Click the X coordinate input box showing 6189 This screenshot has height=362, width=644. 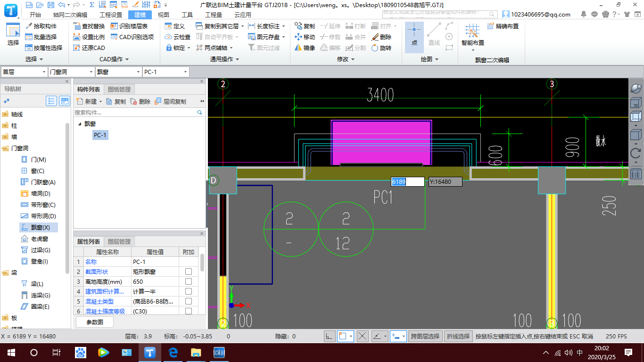407,181
